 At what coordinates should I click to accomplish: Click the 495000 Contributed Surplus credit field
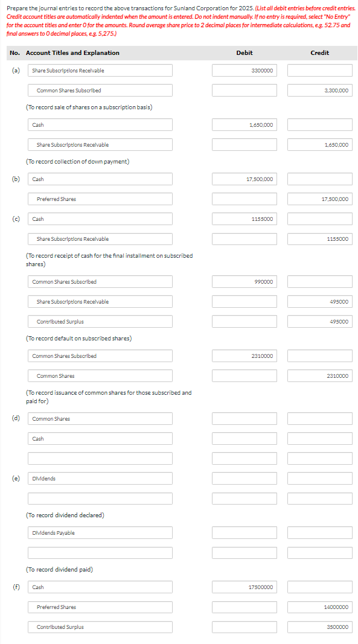coord(319,321)
